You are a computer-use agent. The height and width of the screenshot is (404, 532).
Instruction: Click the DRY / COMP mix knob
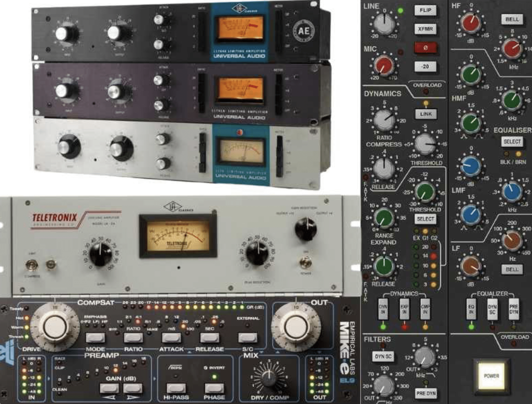coord(270,378)
